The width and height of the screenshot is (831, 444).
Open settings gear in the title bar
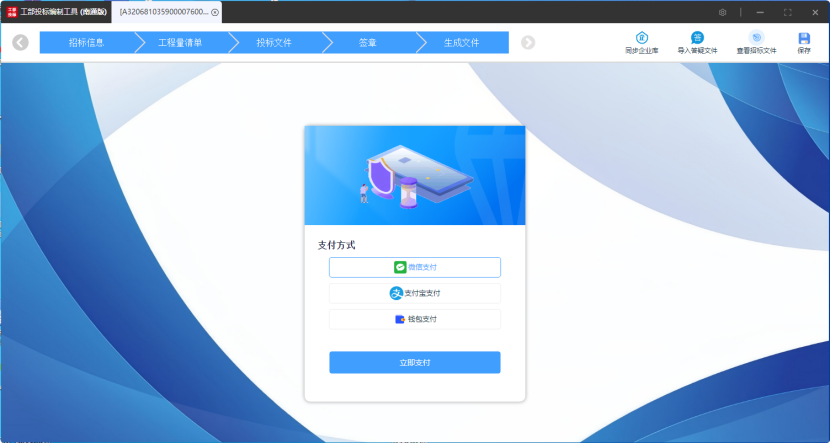(722, 12)
